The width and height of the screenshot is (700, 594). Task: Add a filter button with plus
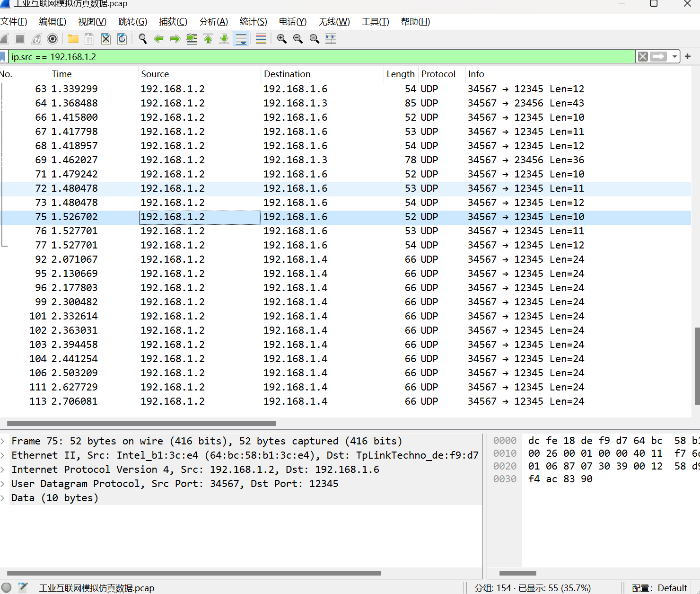688,57
